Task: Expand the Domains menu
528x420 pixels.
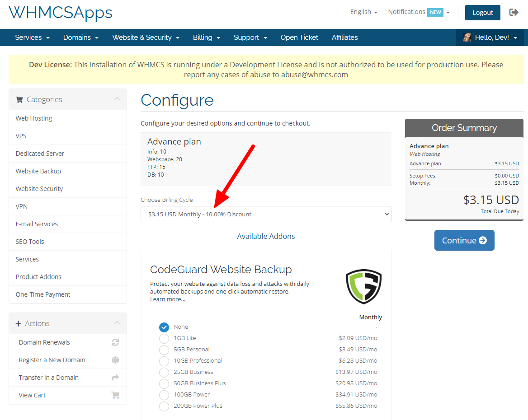Action: [x=81, y=37]
